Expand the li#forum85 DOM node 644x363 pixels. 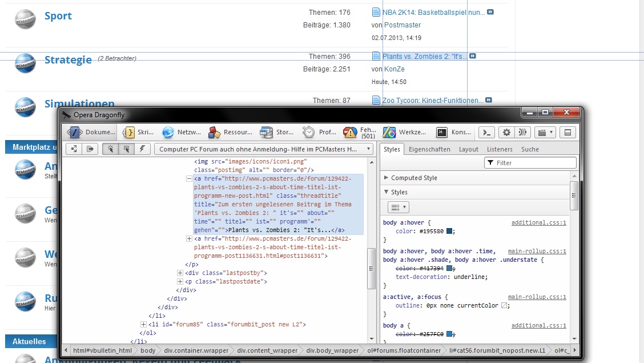coord(144,325)
